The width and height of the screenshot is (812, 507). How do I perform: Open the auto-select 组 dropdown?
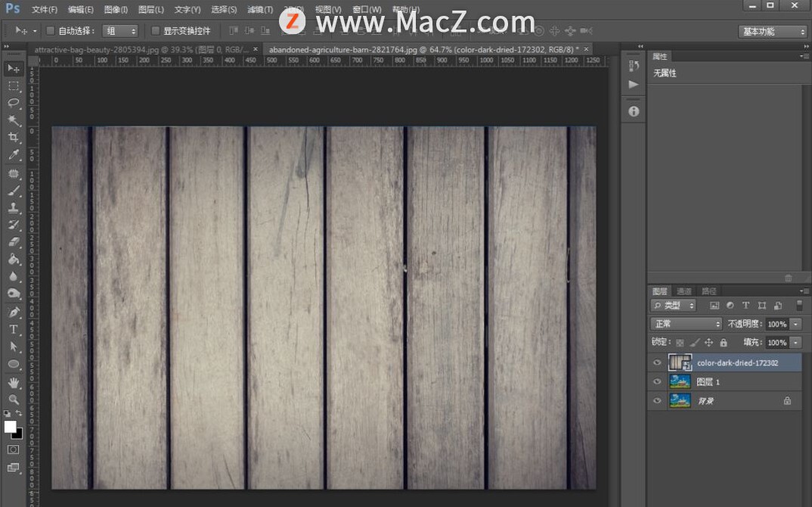(x=120, y=31)
